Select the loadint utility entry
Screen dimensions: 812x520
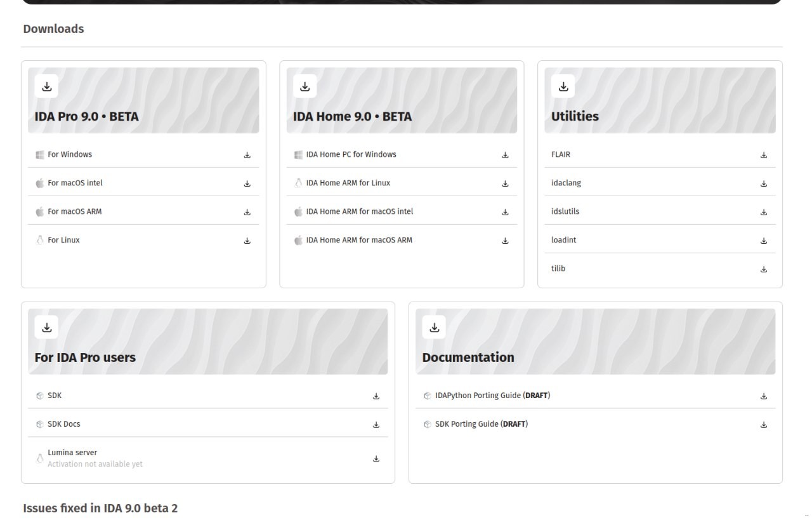pos(564,240)
